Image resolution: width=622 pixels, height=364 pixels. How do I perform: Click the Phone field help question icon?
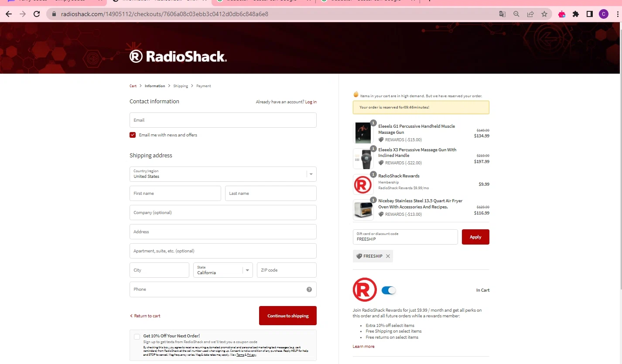pyautogui.click(x=309, y=289)
